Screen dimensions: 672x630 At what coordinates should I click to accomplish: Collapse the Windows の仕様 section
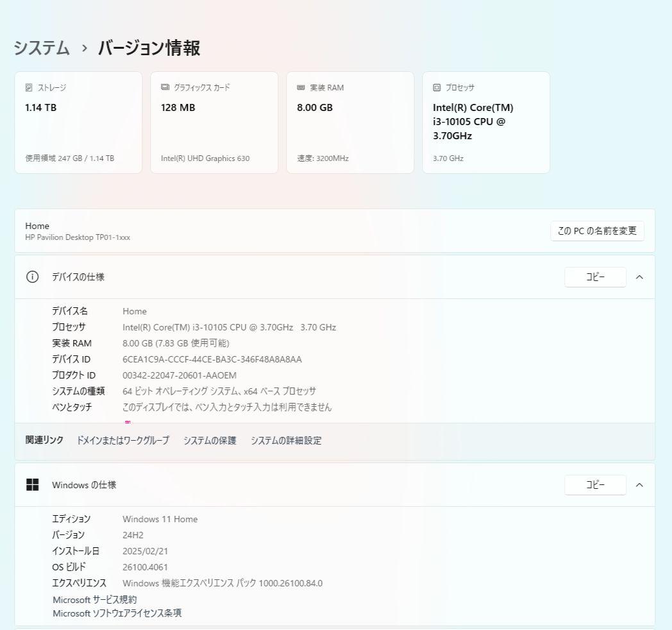[639, 484]
